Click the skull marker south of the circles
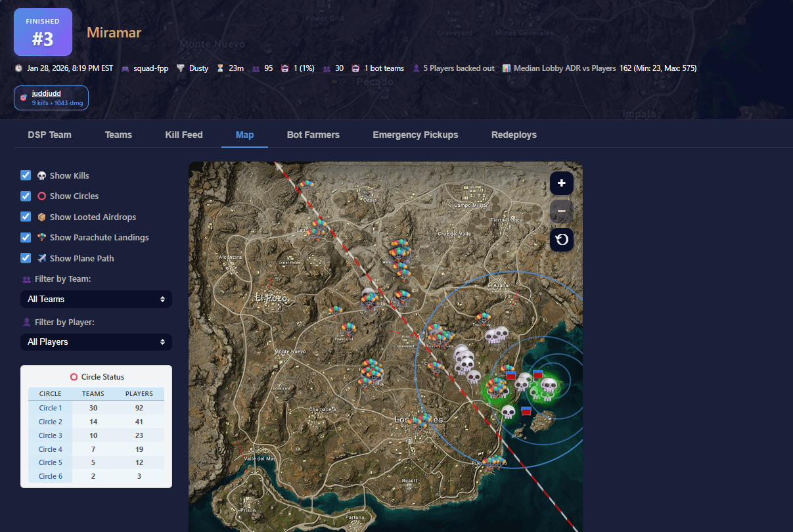 point(508,412)
